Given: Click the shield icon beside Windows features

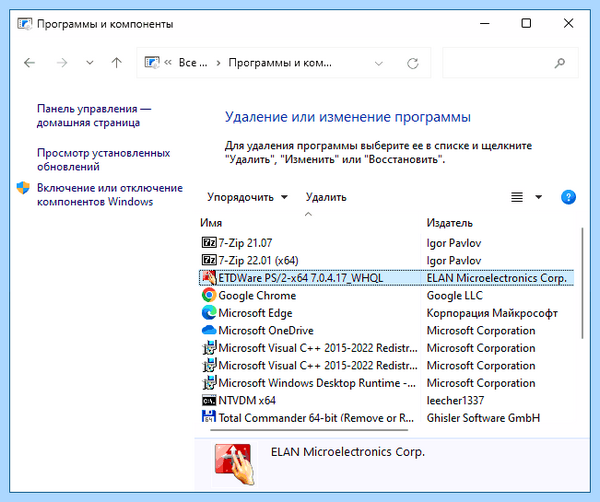Looking at the screenshot, I should coord(23,187).
